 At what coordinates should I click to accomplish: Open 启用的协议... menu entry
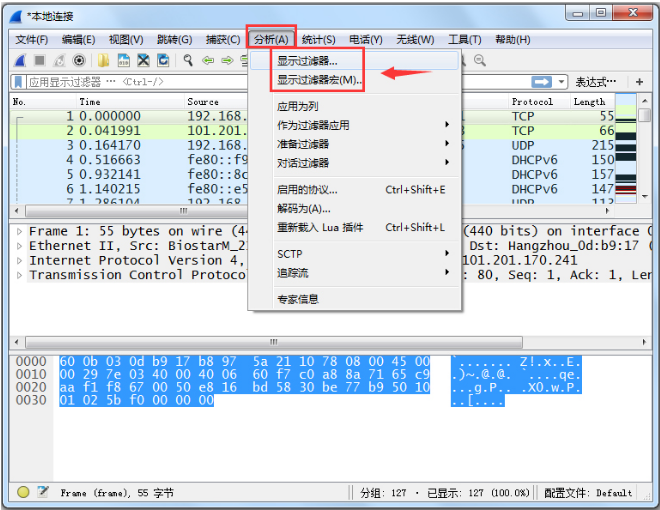354,189
